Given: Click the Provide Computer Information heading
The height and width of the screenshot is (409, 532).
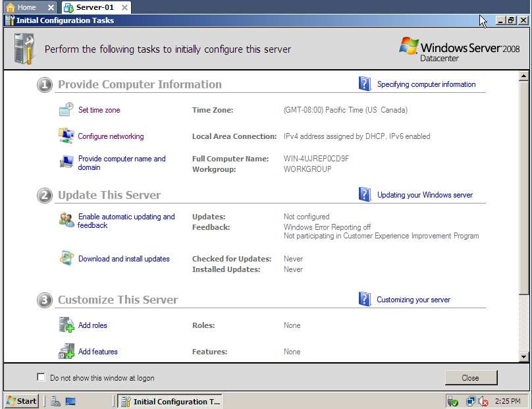Looking at the screenshot, I should (x=140, y=84).
